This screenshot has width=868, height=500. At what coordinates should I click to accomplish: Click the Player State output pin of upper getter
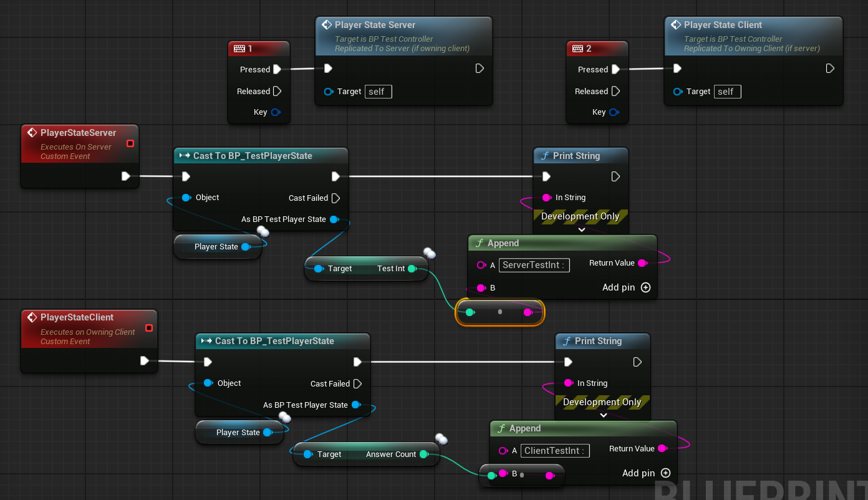pos(246,247)
